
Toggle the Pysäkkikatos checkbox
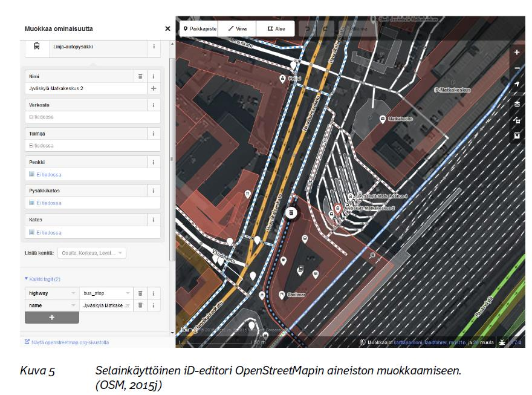coord(31,203)
